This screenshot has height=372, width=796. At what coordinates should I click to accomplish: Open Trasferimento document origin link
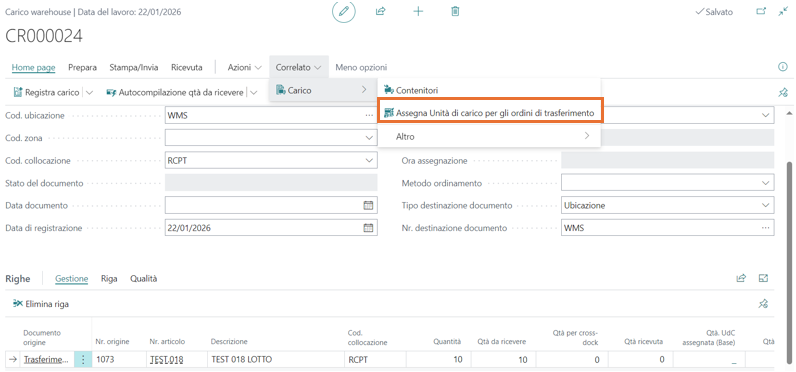(46, 360)
